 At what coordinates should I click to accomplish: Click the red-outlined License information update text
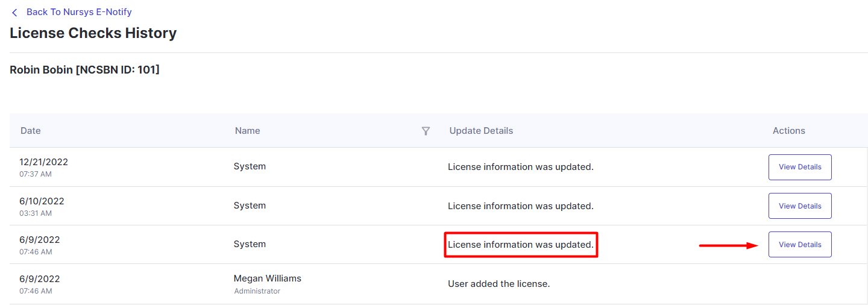tap(520, 245)
